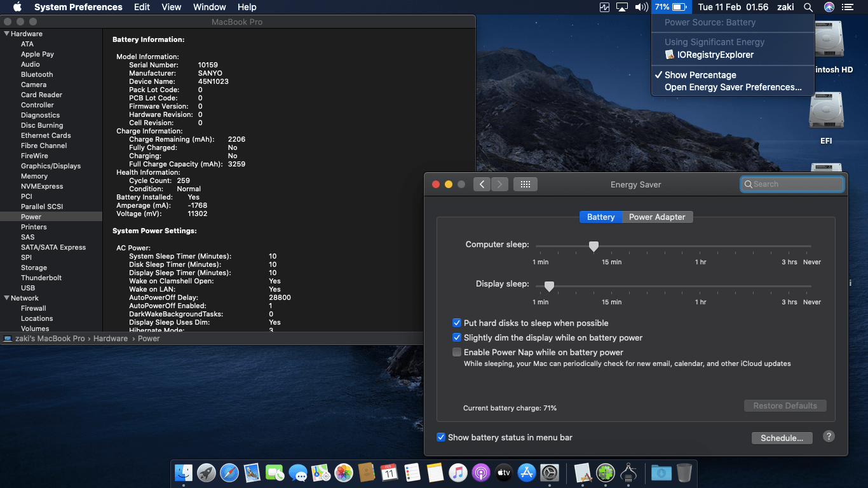Screen dimensions: 868x488
Task: Choose Open Energy Saver Preferences menu item
Action: [x=733, y=87]
